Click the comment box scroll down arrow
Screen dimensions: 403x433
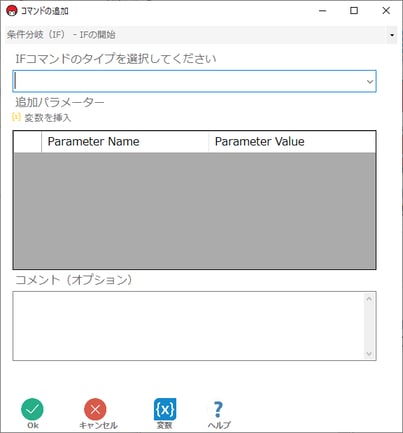tap(369, 354)
